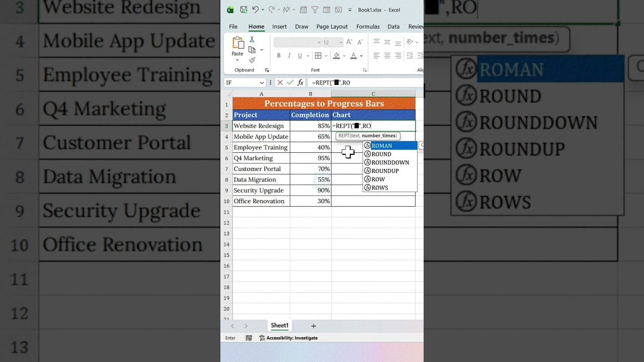Viewport: 644px width, 362px height.
Task: Click the Copy icon in Clipboard group
Action: tap(252, 50)
